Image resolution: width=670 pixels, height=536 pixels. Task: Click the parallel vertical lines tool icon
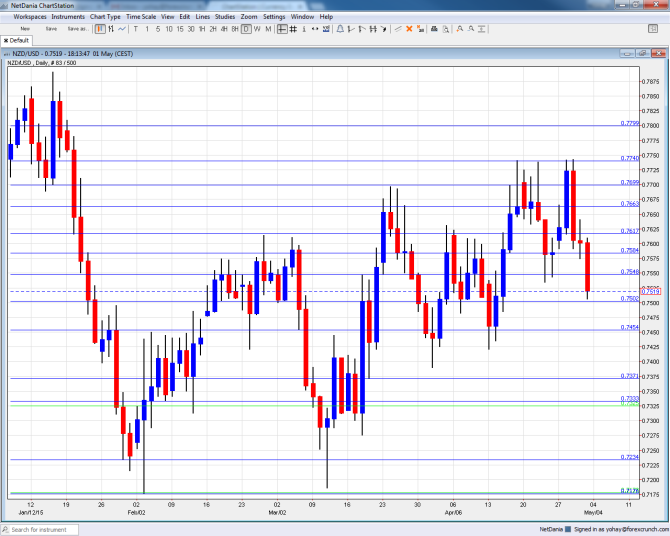(373, 29)
